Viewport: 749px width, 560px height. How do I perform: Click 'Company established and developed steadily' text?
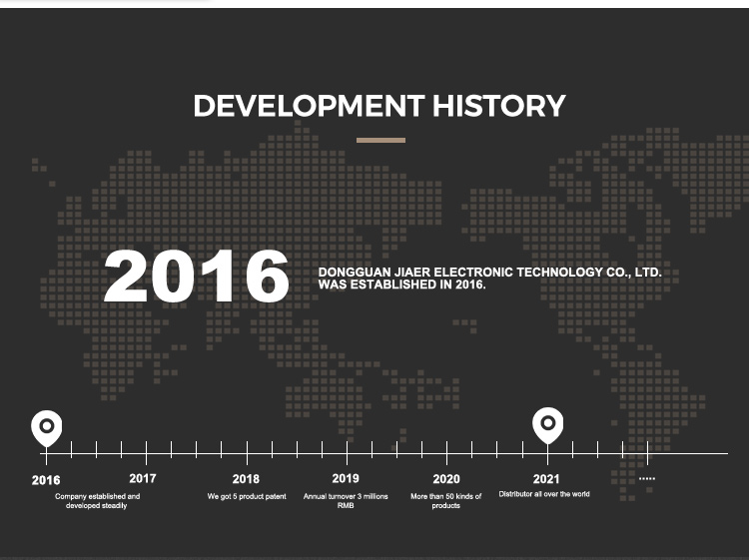click(97, 501)
